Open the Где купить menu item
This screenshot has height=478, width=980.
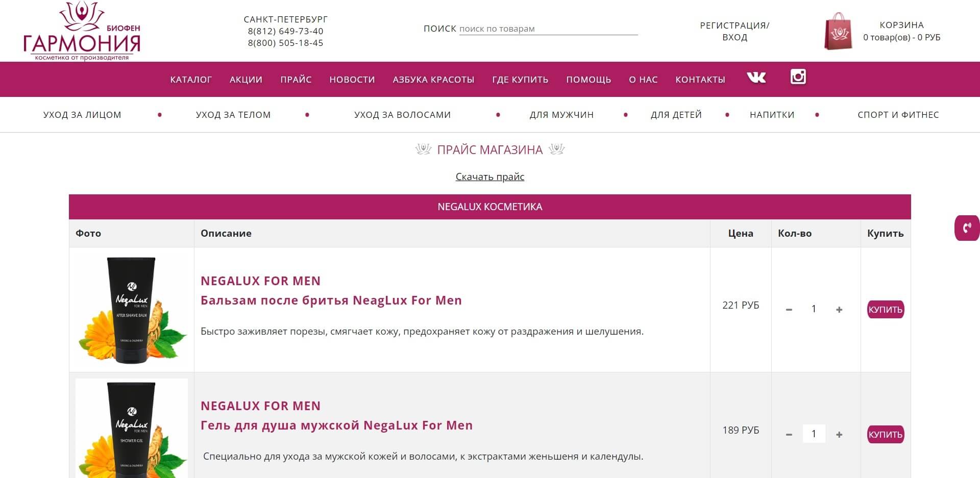[x=520, y=80]
